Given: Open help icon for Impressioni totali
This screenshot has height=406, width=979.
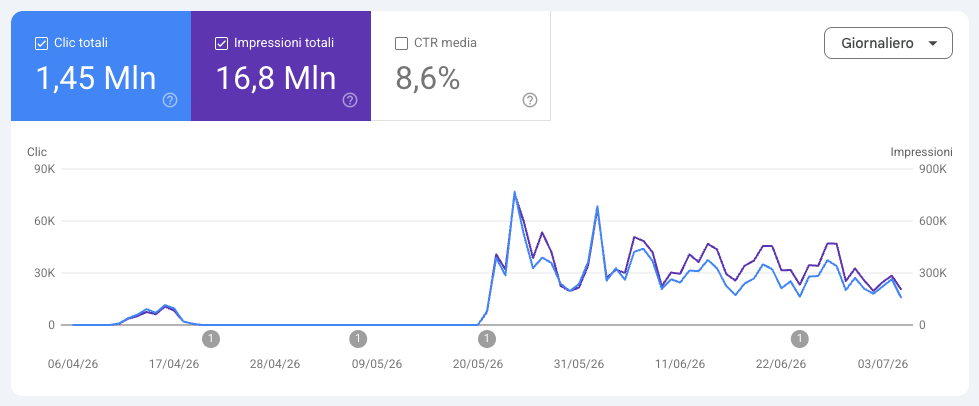Looking at the screenshot, I should (x=350, y=100).
